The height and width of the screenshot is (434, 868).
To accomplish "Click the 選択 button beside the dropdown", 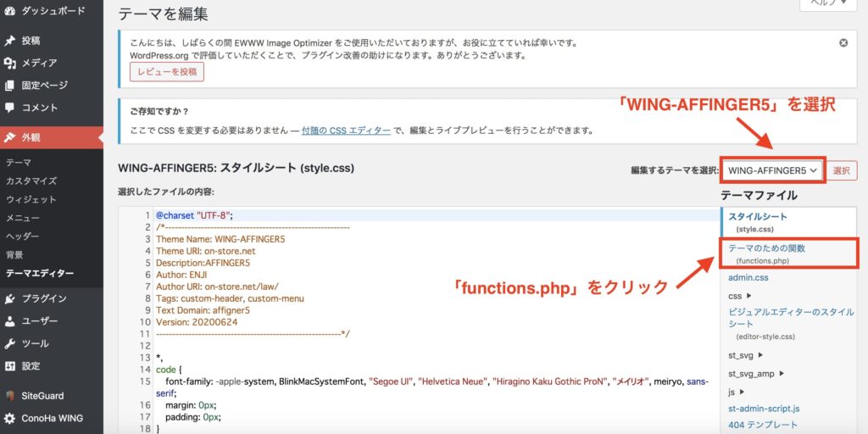I will (842, 170).
